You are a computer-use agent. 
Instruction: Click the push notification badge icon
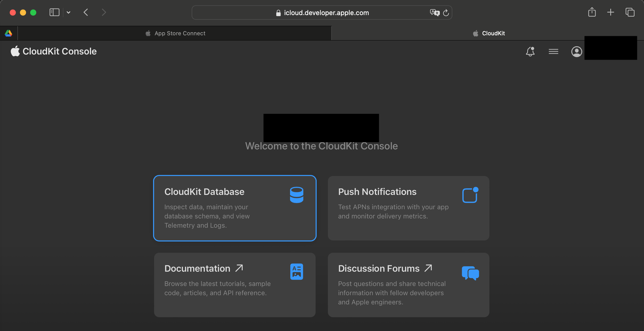click(x=470, y=195)
